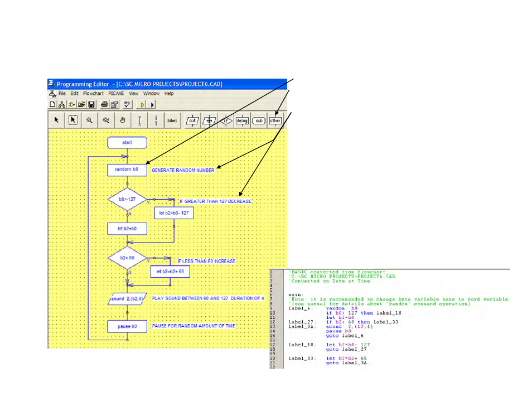Open the View menu
Viewport: 532px width, 411px height.
click(x=133, y=93)
